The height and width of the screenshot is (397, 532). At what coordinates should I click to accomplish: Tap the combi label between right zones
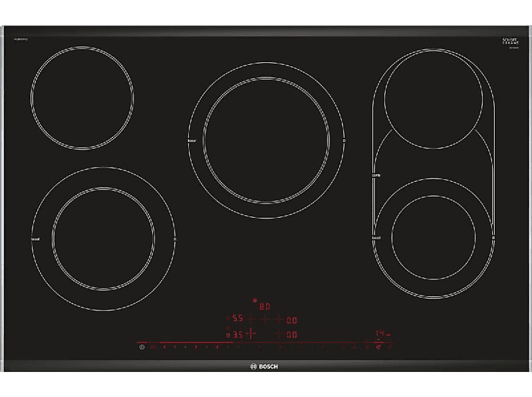tap(376, 175)
